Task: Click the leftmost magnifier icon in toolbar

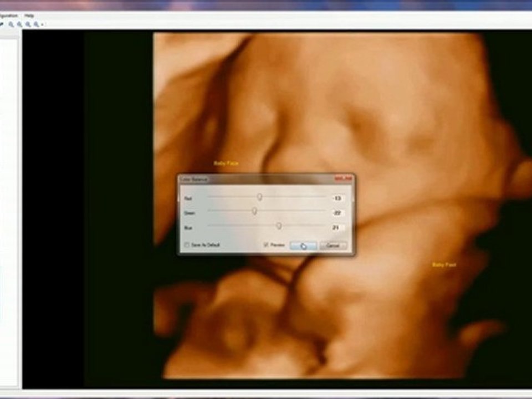Action: point(12,24)
